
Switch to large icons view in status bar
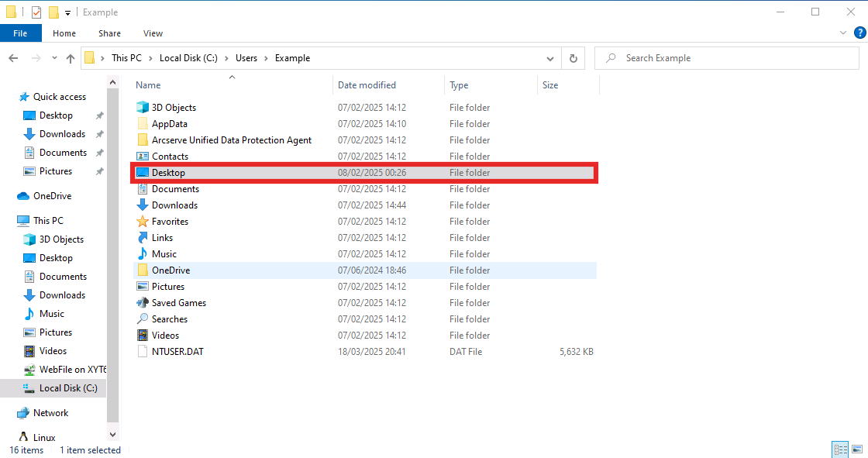click(856, 449)
